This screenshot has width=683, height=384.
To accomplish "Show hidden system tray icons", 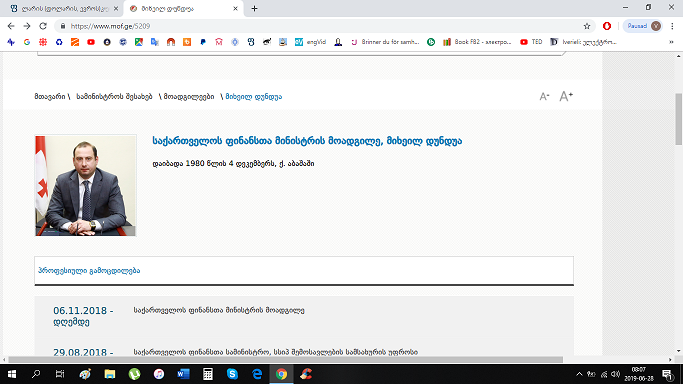I will [579, 374].
